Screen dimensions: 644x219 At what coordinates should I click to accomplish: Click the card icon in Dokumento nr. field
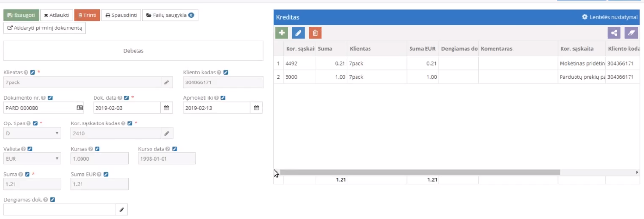tap(80, 108)
